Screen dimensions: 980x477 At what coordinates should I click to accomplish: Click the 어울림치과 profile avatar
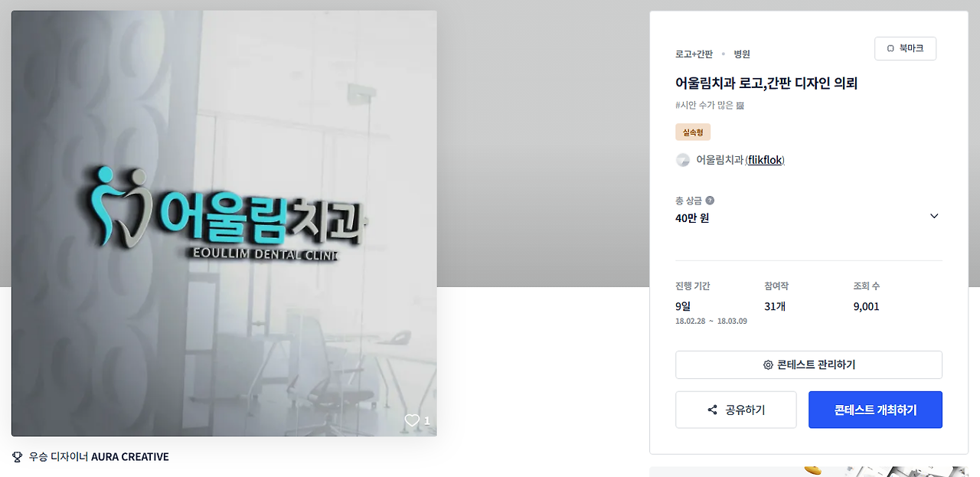pos(683,160)
